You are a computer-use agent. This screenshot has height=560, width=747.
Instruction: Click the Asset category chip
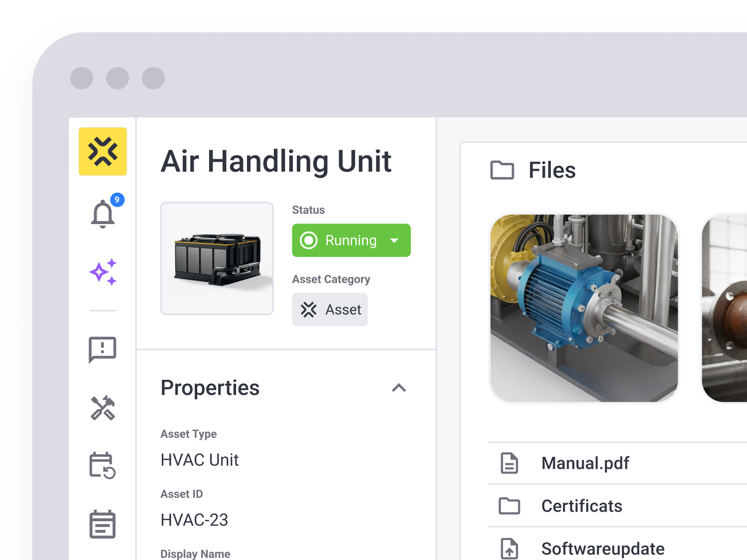click(330, 310)
